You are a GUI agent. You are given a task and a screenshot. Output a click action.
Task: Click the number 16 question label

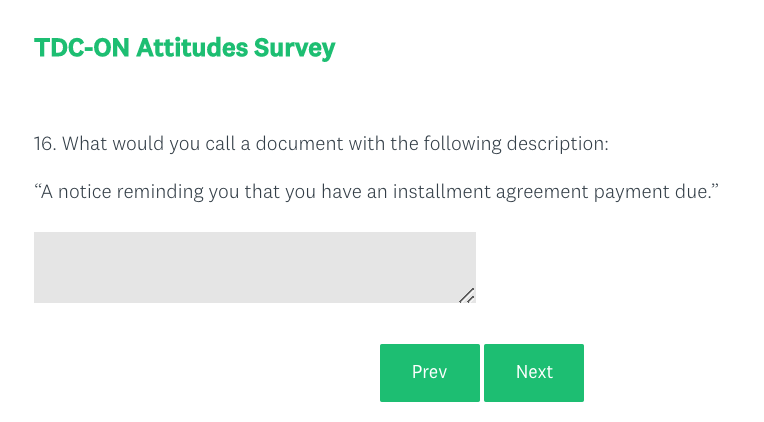click(x=44, y=144)
